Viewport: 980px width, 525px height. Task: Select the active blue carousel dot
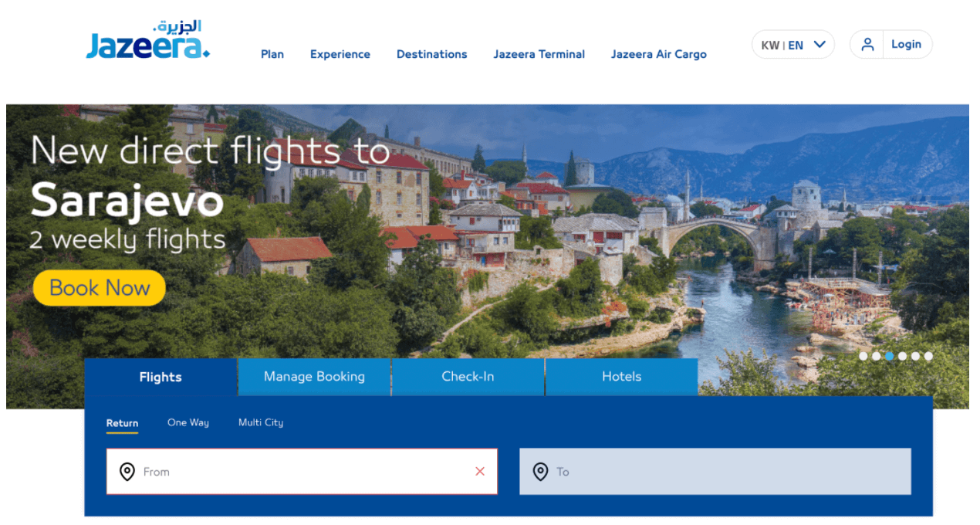(x=890, y=356)
